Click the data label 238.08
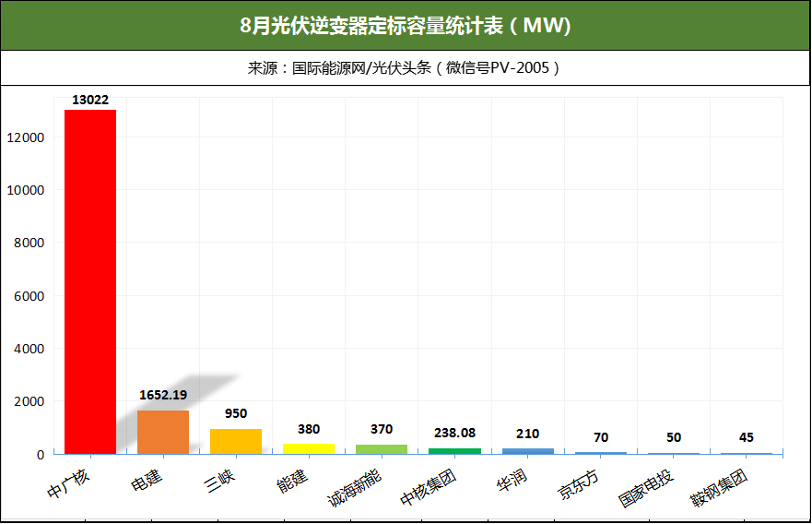 [454, 433]
